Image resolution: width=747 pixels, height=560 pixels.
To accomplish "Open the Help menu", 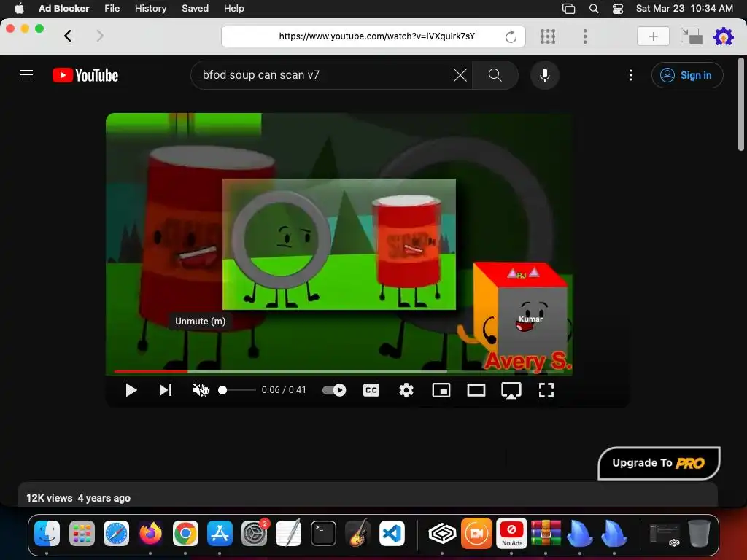I will pos(234,9).
